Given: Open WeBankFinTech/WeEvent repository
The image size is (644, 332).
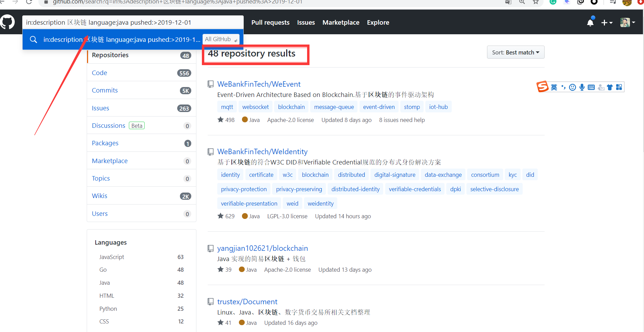Looking at the screenshot, I should (259, 84).
